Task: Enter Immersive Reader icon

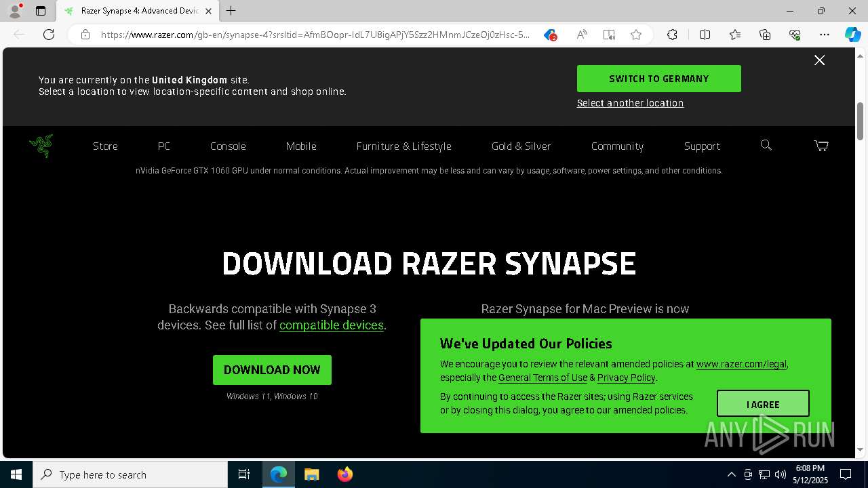Action: (609, 35)
